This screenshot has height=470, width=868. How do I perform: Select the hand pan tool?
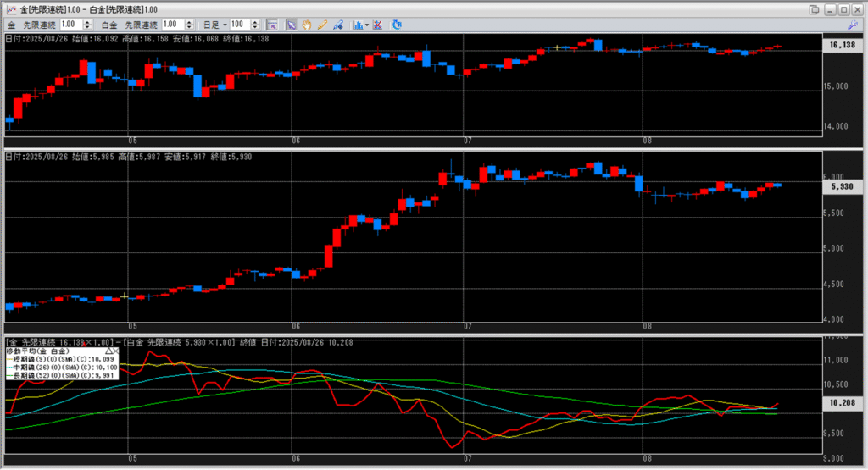pyautogui.click(x=306, y=25)
